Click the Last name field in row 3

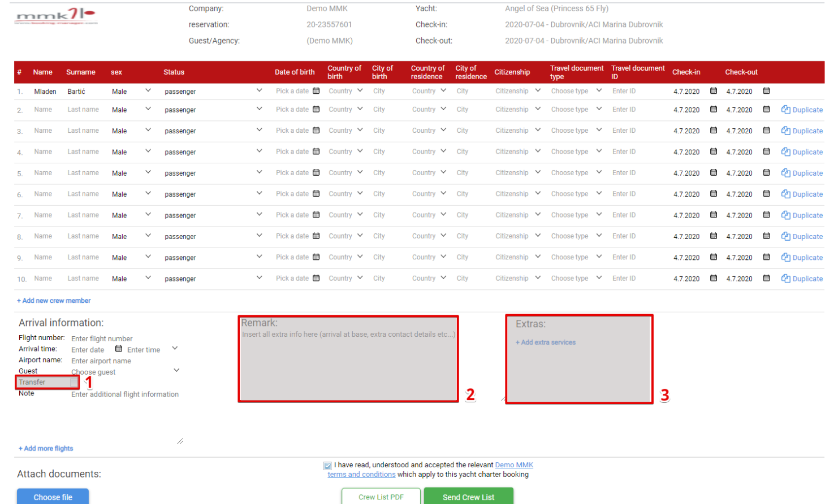tap(83, 131)
